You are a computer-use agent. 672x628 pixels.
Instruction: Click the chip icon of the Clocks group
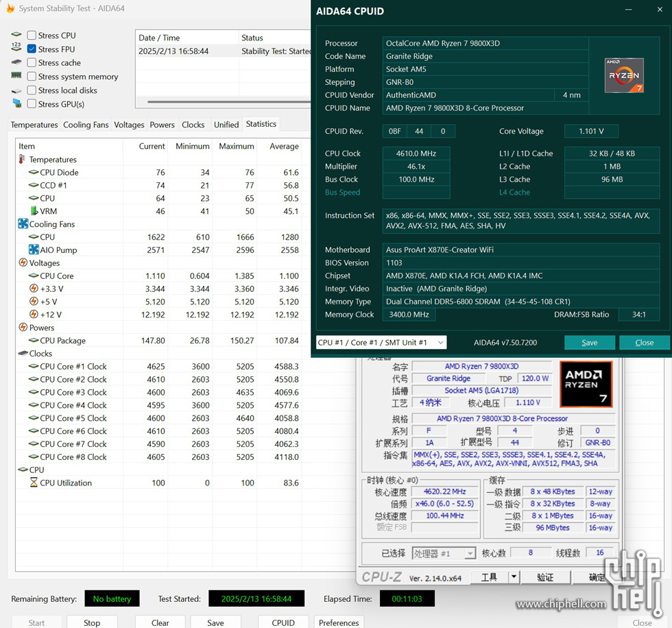tap(23, 353)
